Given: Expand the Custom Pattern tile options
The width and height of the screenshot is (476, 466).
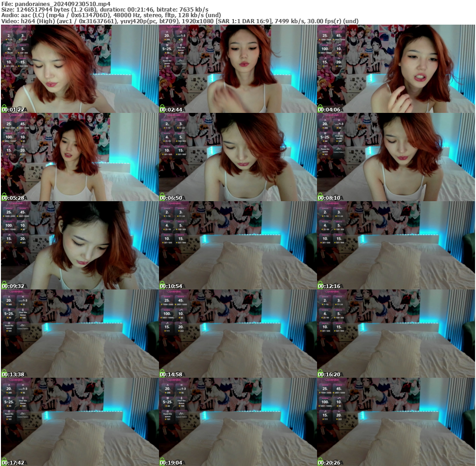Looking at the screenshot, I should point(181,62).
